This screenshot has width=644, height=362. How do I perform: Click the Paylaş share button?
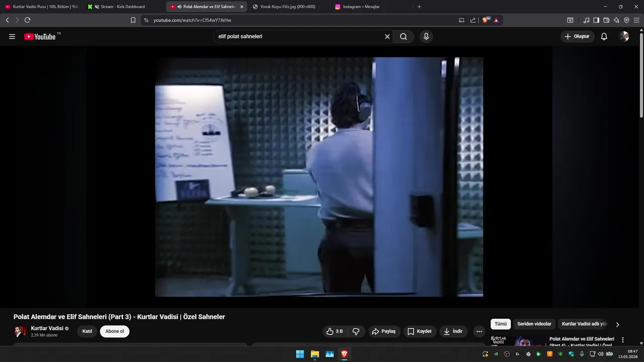click(x=384, y=331)
